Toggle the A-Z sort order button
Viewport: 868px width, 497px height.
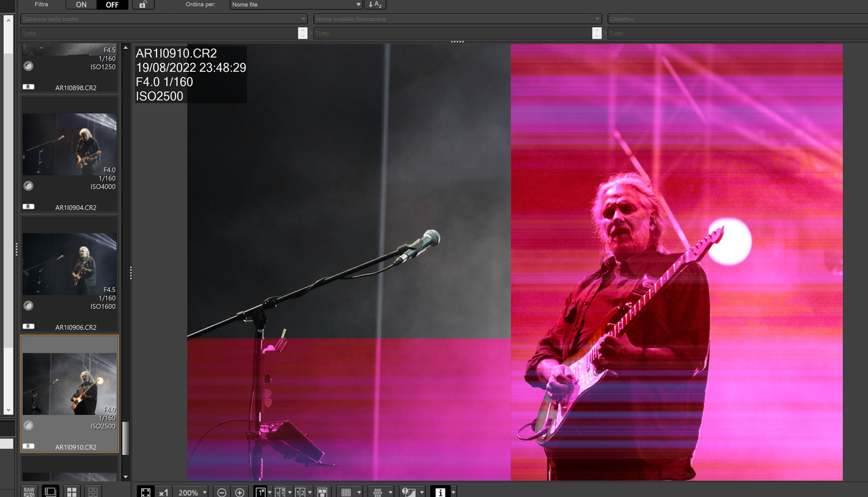pos(375,5)
